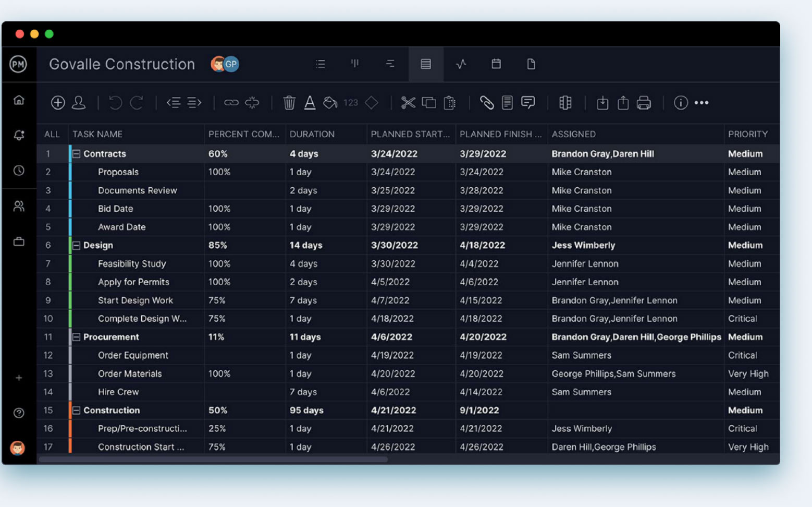Collapse the Design task group
The width and height of the screenshot is (812, 507).
[x=76, y=245]
